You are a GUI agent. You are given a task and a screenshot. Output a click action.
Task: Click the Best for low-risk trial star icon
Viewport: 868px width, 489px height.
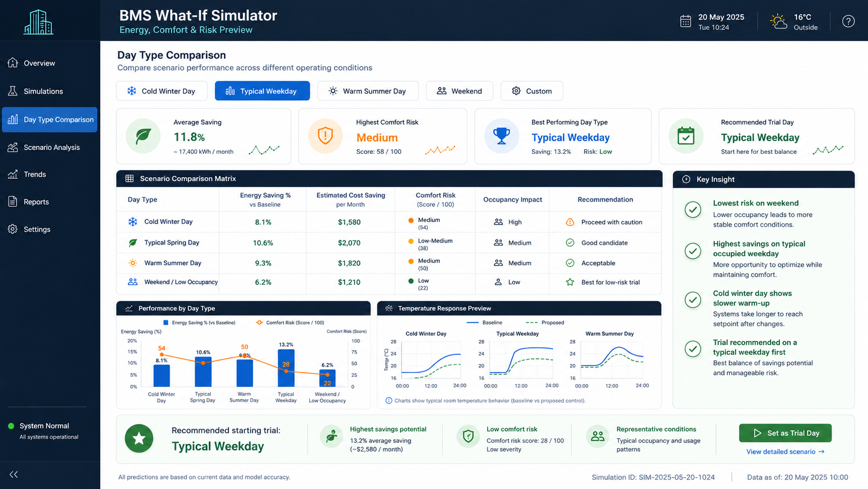pos(570,282)
